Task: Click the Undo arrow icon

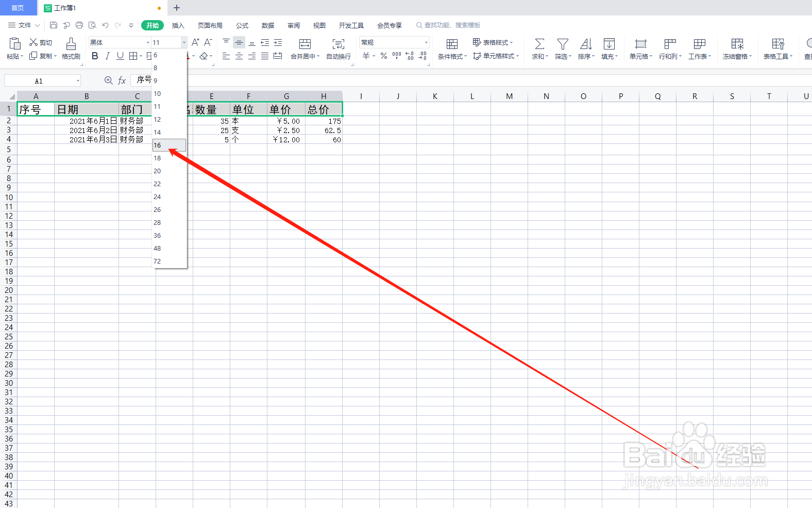Action: 106,25
